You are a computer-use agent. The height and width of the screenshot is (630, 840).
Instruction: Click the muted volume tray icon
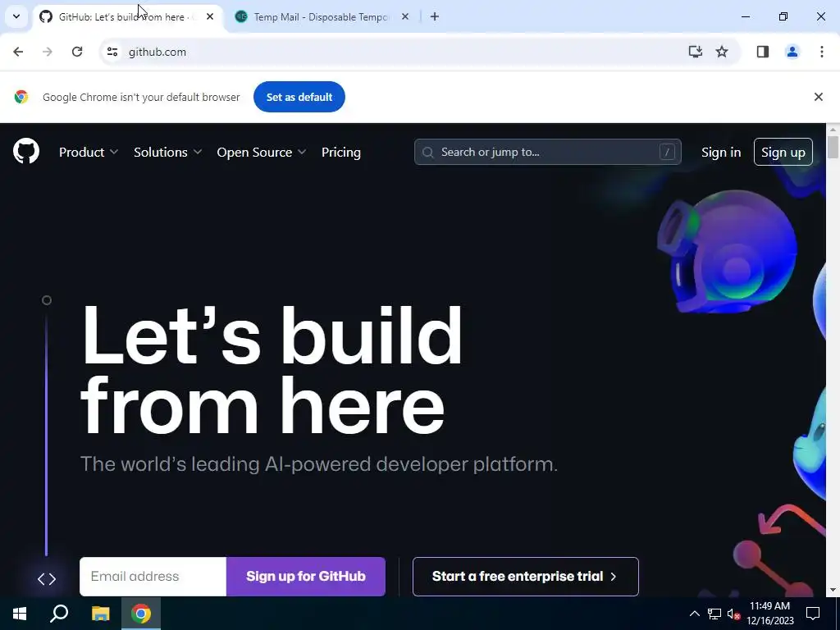pyautogui.click(x=733, y=614)
